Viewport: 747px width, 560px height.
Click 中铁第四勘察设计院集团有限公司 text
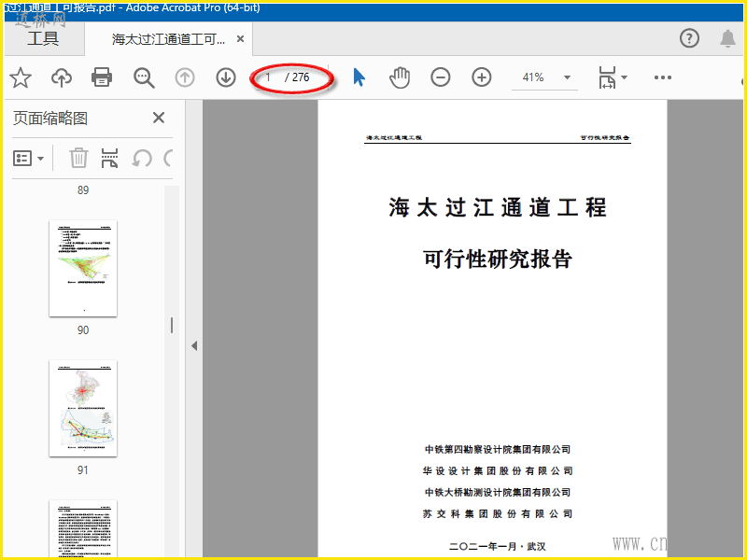tap(498, 449)
